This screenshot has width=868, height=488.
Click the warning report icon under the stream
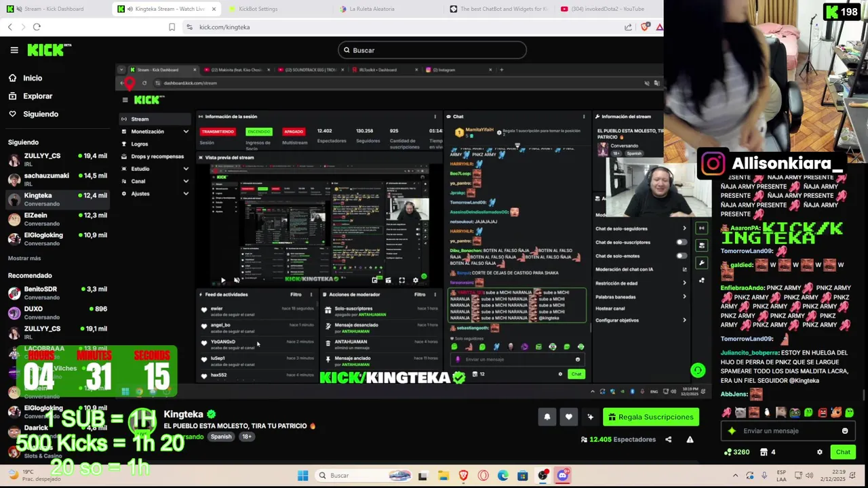(690, 439)
